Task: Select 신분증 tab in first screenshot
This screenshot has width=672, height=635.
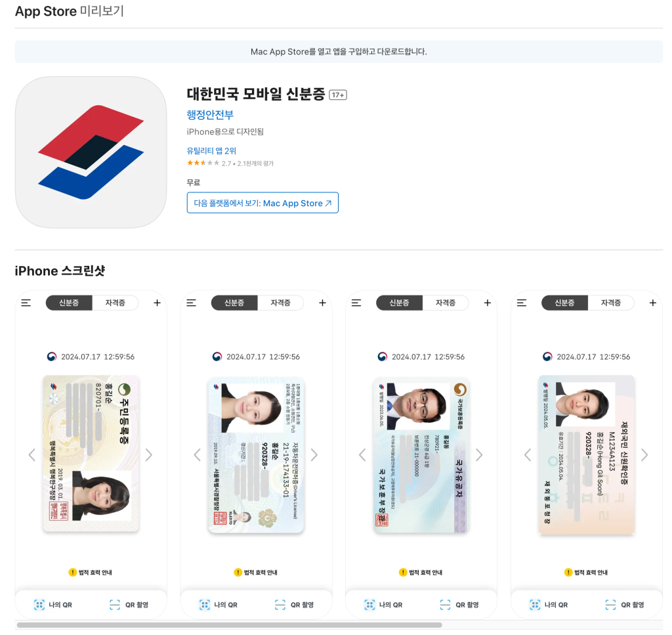Action: (69, 303)
